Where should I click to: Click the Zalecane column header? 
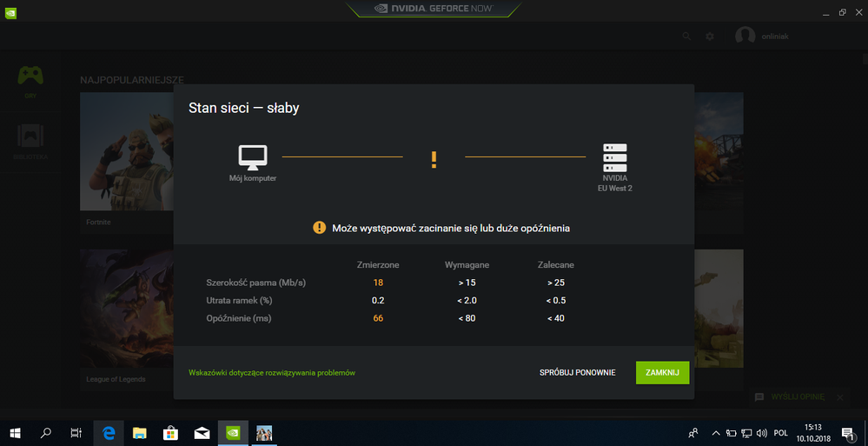(x=556, y=265)
